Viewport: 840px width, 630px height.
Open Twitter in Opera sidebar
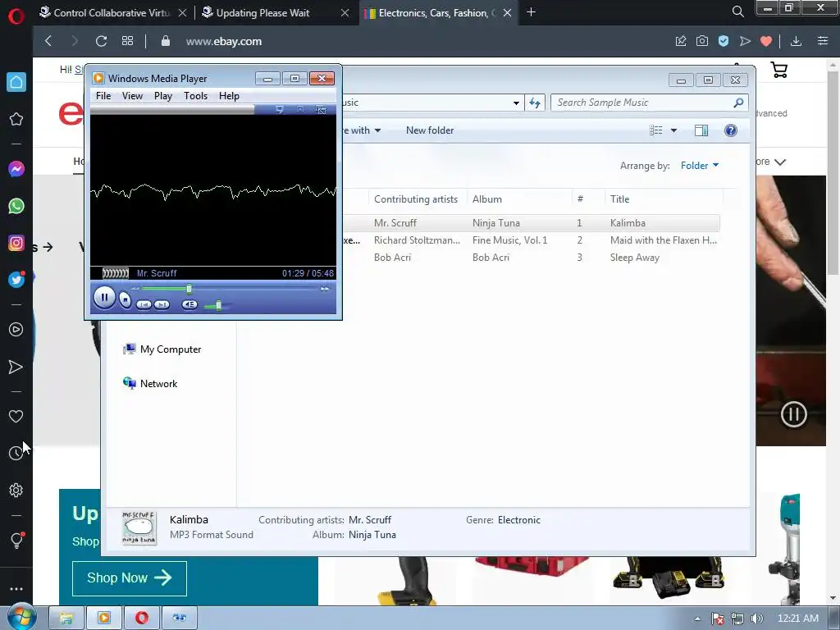pos(16,280)
